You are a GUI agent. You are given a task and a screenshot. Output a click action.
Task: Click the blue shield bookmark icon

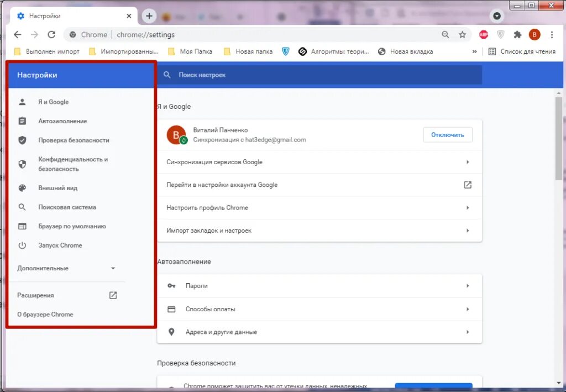tap(286, 51)
